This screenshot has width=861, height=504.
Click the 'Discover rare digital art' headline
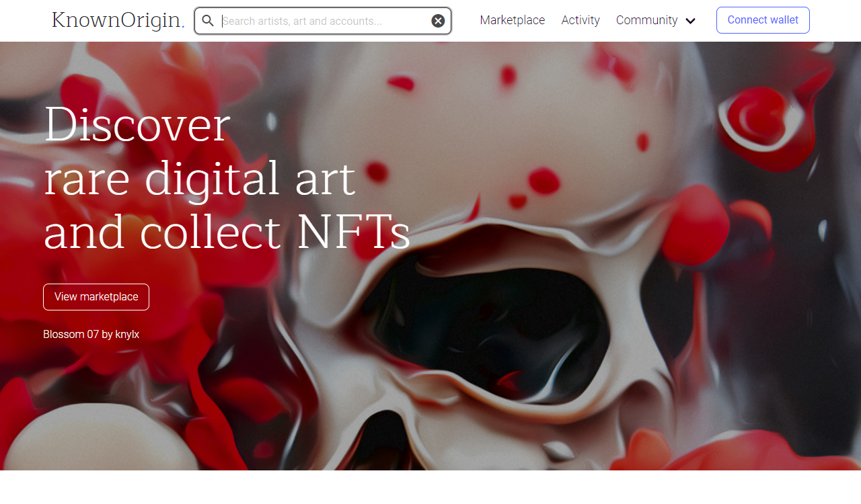[x=227, y=178]
